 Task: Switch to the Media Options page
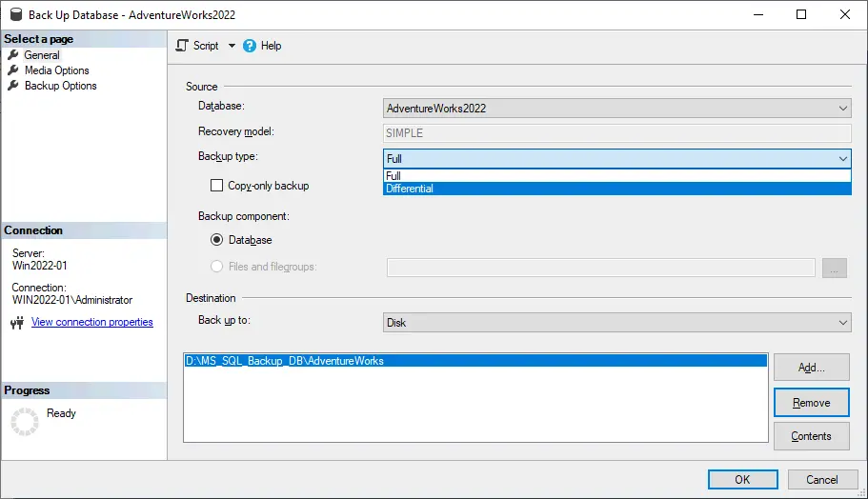pyautogui.click(x=56, y=70)
